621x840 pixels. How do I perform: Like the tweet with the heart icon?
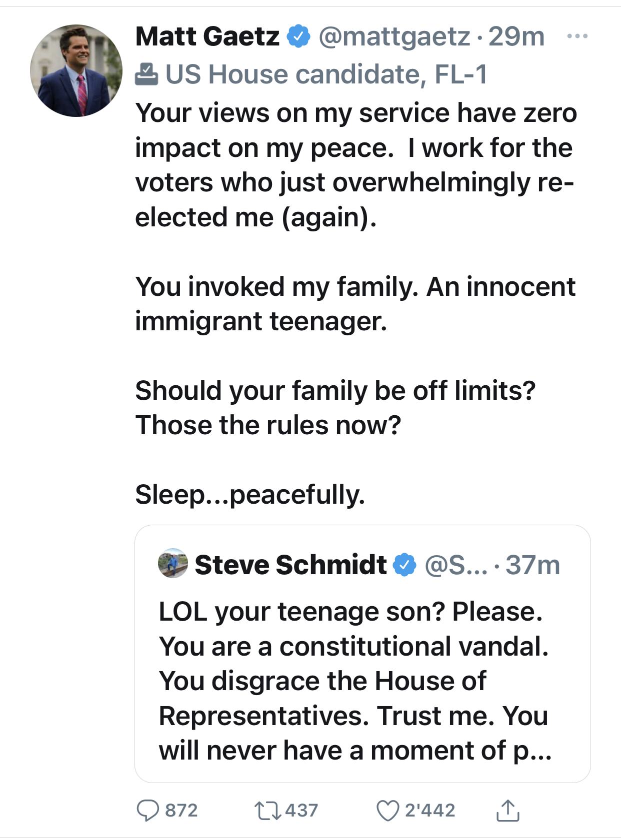(x=387, y=810)
